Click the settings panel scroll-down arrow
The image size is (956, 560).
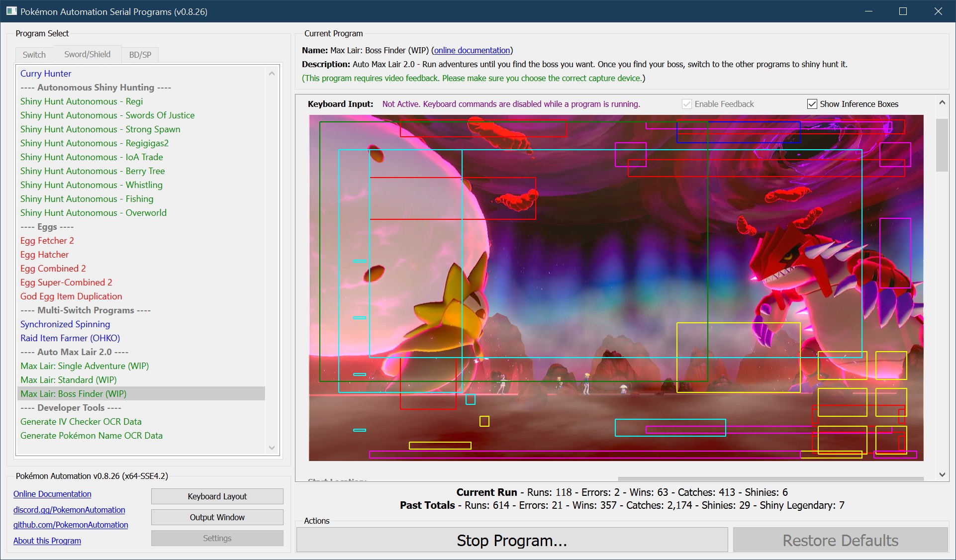coord(942,474)
